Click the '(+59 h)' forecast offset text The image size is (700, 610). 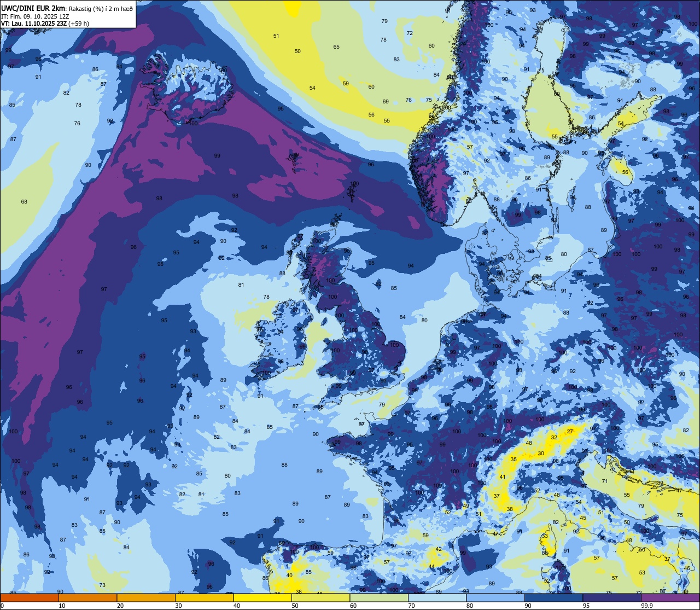79,24
